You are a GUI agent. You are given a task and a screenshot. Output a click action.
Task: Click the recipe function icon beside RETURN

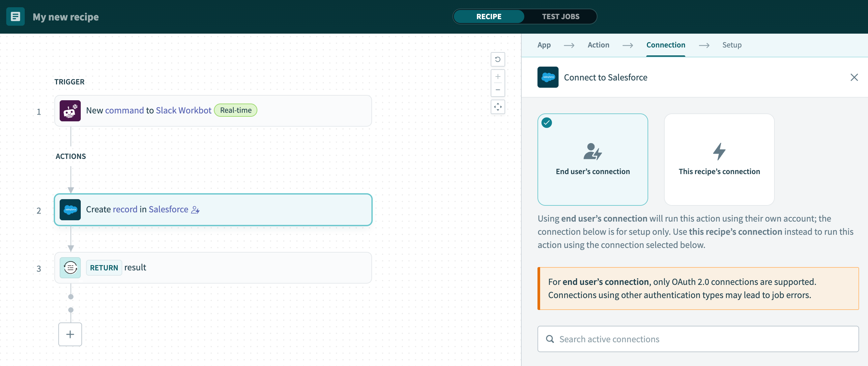pos(70,267)
